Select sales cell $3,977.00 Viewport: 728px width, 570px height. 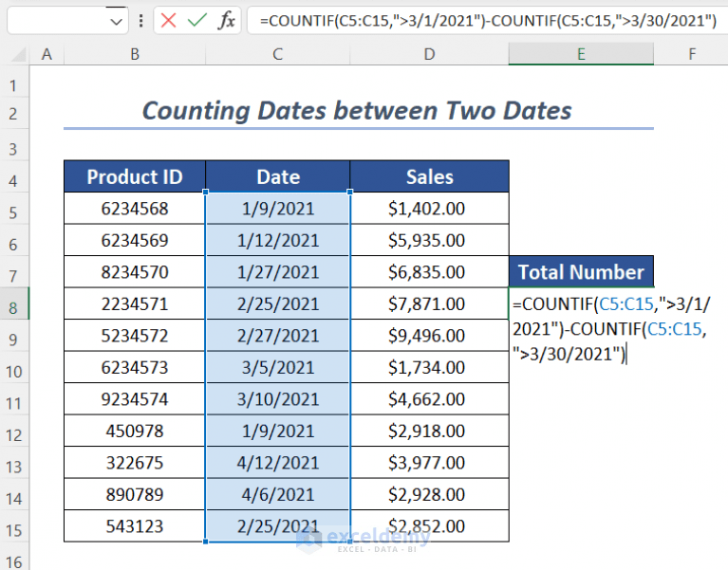(429, 463)
